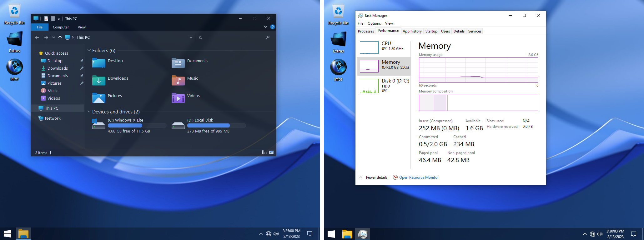Switch to the Startup tab
This screenshot has width=644, height=240.
click(431, 31)
